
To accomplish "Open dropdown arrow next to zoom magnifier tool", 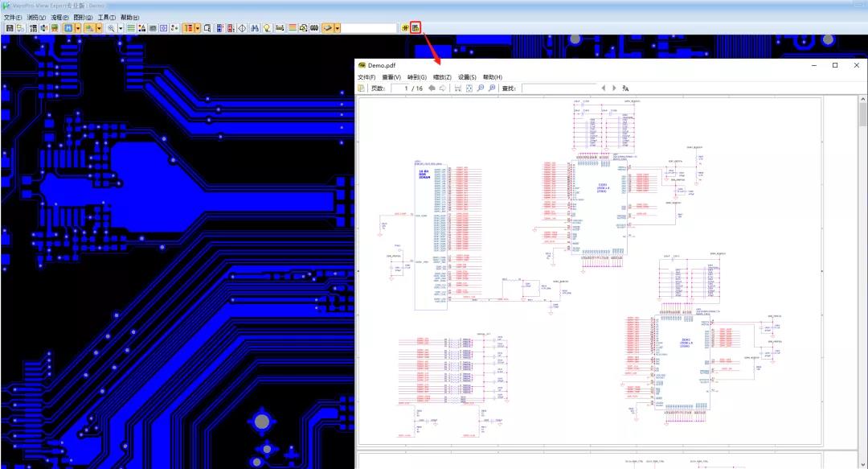I will (x=121, y=27).
